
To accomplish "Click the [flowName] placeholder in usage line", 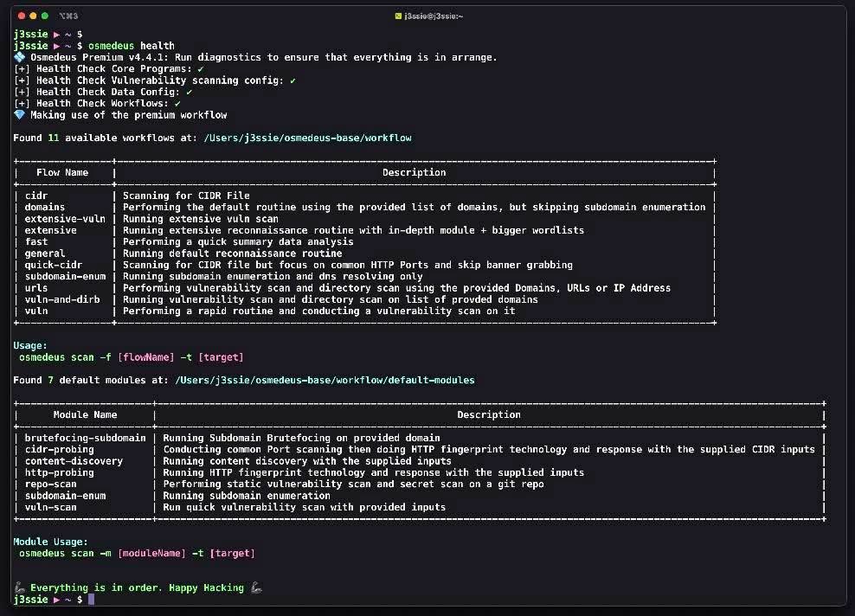I will [145, 357].
